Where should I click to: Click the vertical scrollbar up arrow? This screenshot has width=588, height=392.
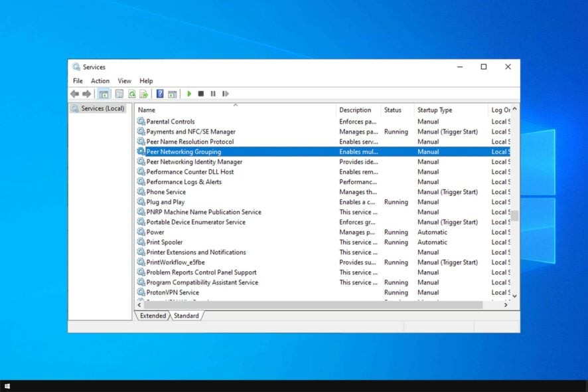click(515, 108)
